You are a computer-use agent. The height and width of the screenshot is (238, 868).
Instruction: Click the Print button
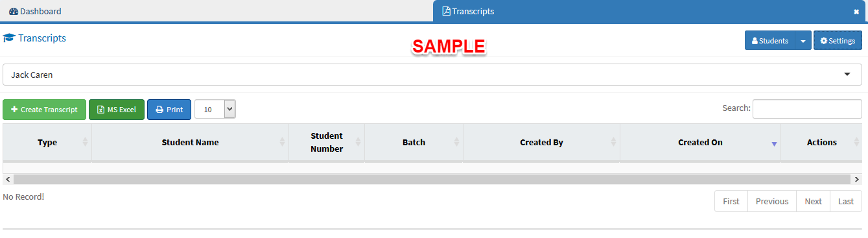(169, 110)
